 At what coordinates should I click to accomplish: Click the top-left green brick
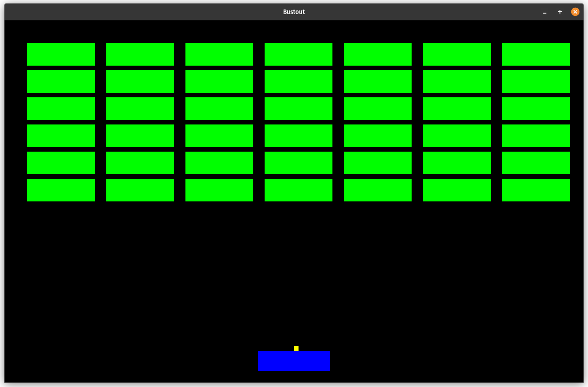point(61,54)
